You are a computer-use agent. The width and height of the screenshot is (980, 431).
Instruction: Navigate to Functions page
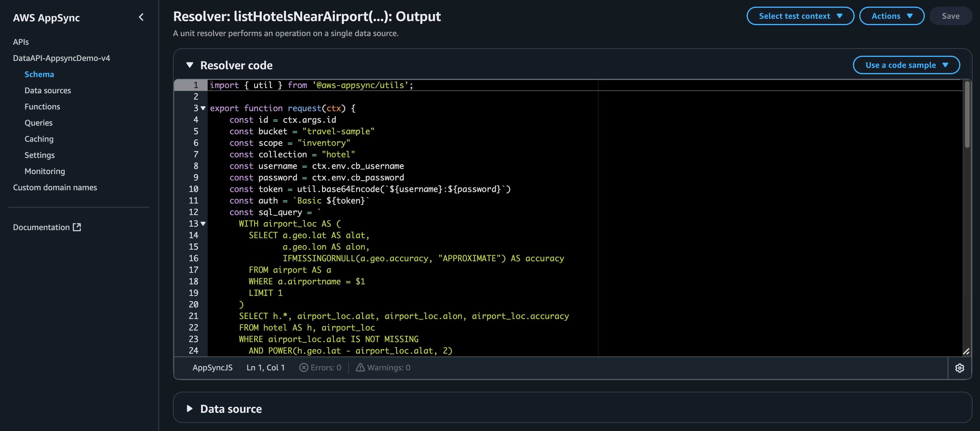[42, 107]
